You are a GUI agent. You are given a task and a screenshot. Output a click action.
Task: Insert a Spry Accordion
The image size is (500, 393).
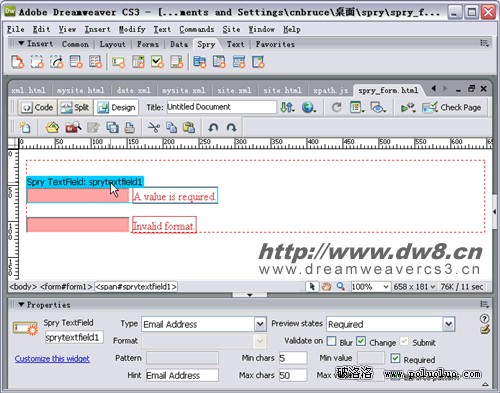coord(239,62)
